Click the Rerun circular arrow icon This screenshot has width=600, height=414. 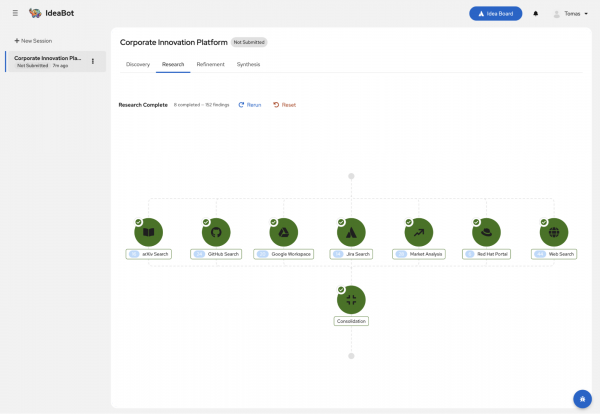[241, 105]
